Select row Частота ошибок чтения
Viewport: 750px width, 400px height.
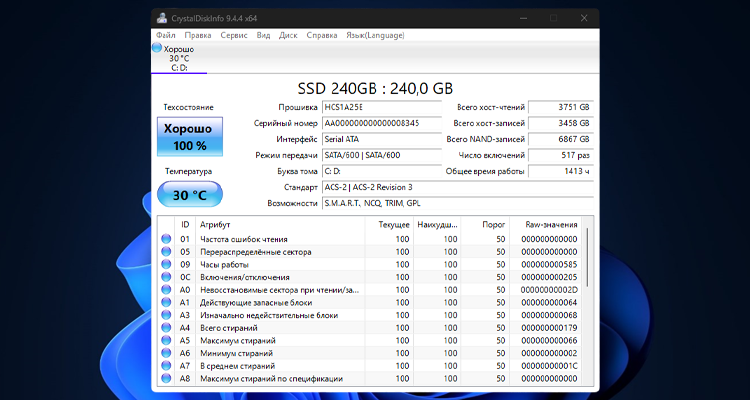[x=370, y=239]
